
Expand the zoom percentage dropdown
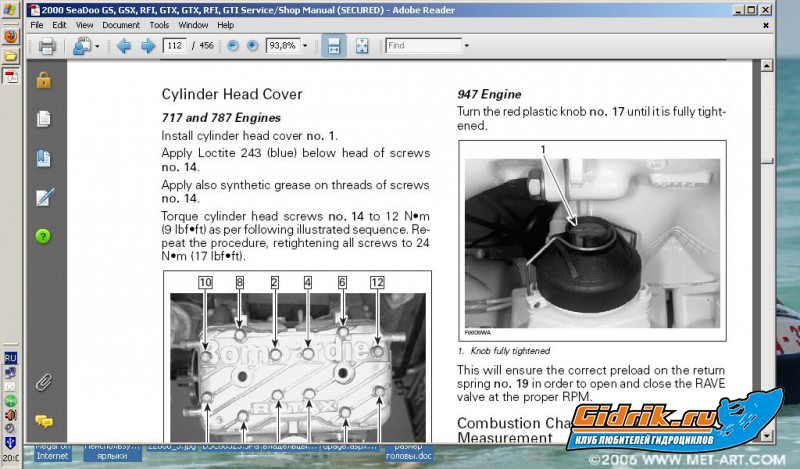point(304,46)
